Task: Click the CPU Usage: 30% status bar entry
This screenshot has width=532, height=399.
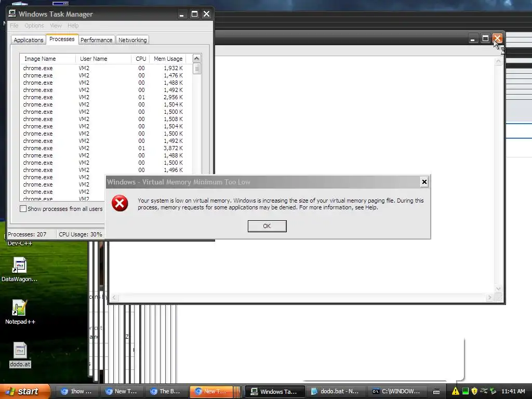Action: point(81,234)
